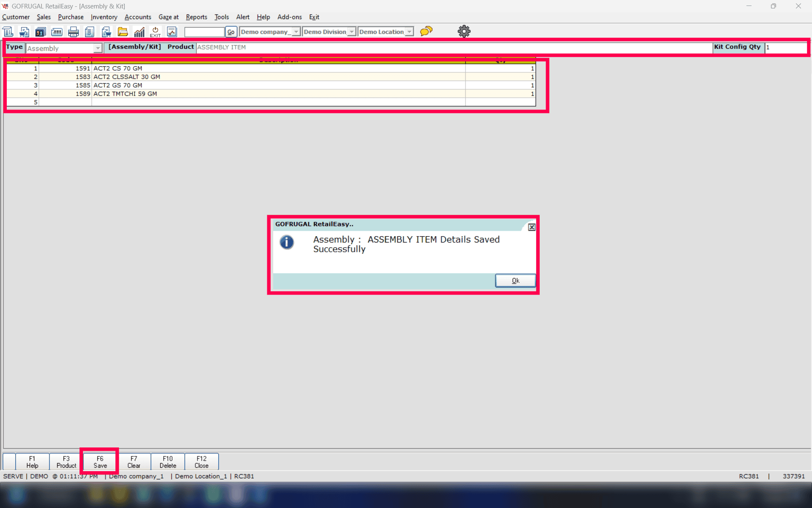
Task: Open the chat bubbles icon
Action: click(x=426, y=31)
